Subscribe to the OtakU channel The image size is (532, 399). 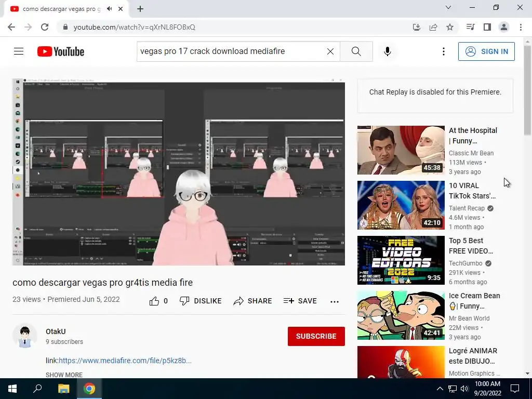coord(316,336)
